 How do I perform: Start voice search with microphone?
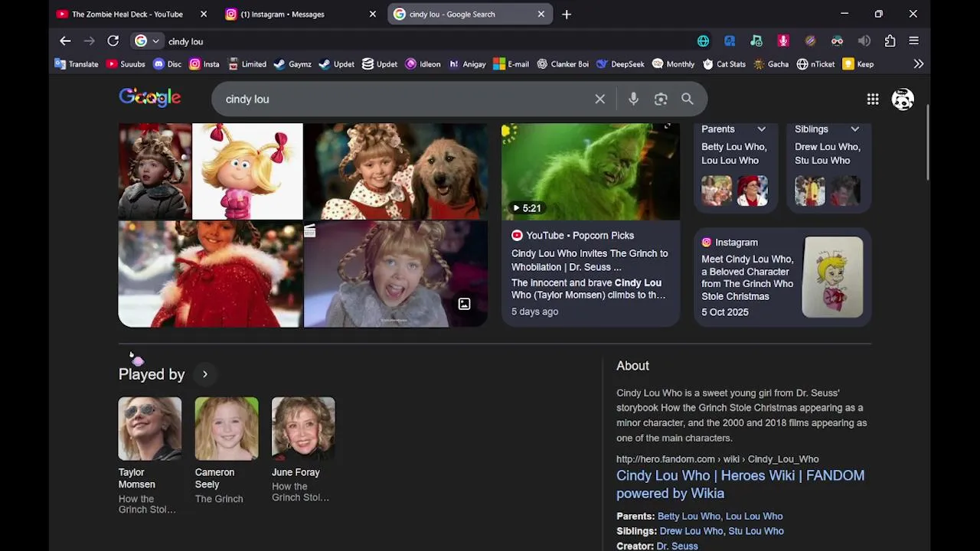(x=633, y=99)
